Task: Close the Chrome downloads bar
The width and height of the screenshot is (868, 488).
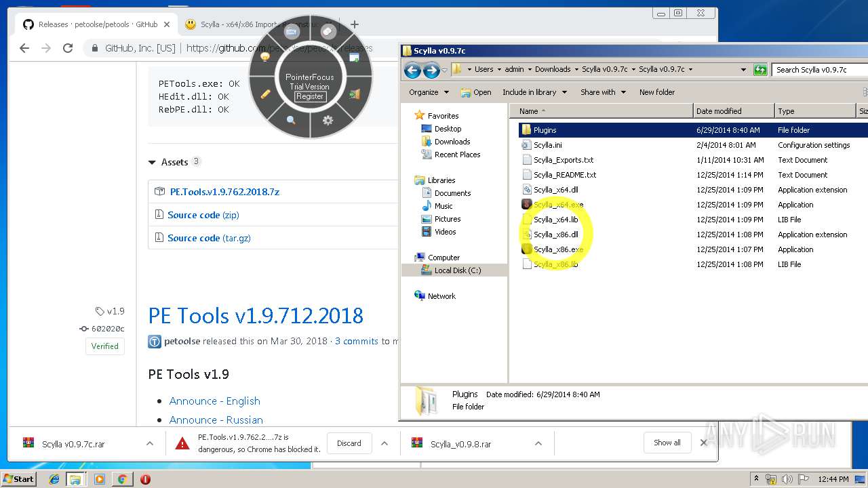Action: (704, 443)
